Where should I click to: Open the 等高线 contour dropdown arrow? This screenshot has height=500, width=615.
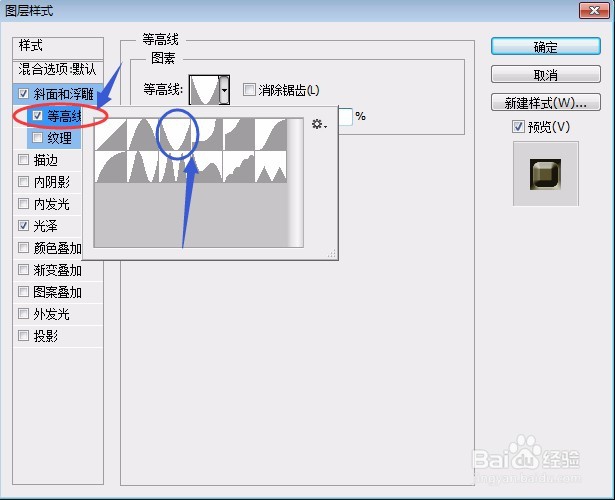tap(224, 90)
